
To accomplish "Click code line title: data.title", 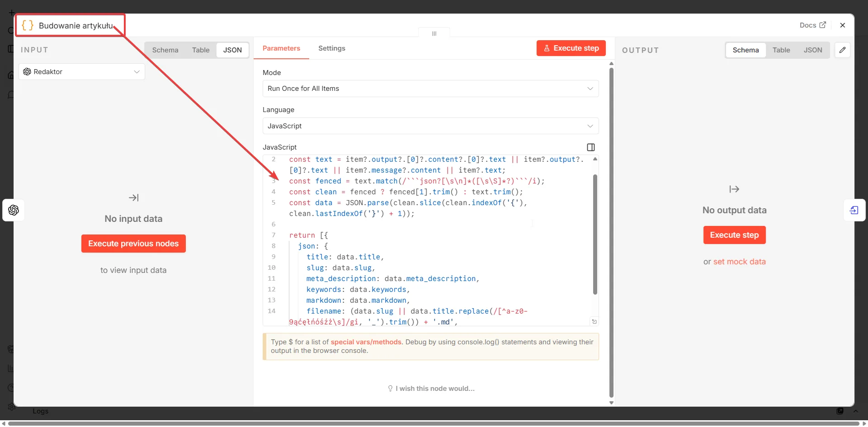I will [345, 257].
